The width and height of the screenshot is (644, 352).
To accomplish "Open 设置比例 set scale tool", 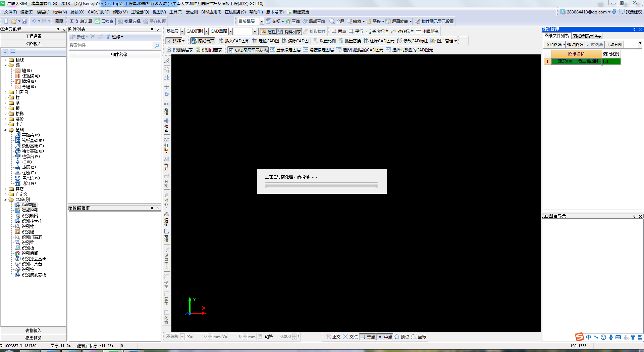I will (324, 41).
